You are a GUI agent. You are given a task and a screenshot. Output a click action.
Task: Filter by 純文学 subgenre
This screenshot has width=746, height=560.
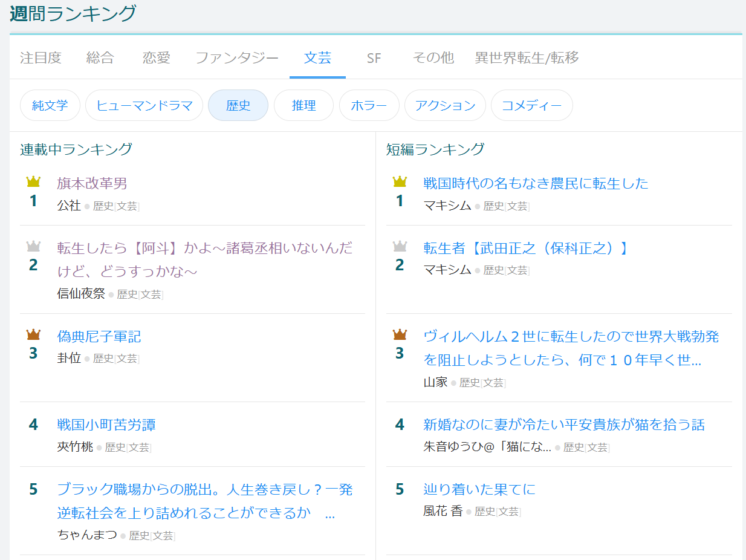50,106
